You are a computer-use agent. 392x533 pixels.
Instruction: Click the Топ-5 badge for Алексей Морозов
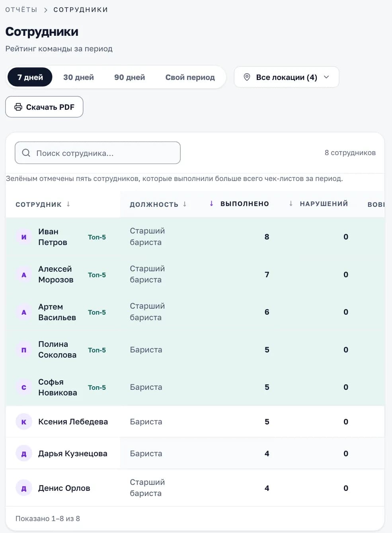coord(97,275)
